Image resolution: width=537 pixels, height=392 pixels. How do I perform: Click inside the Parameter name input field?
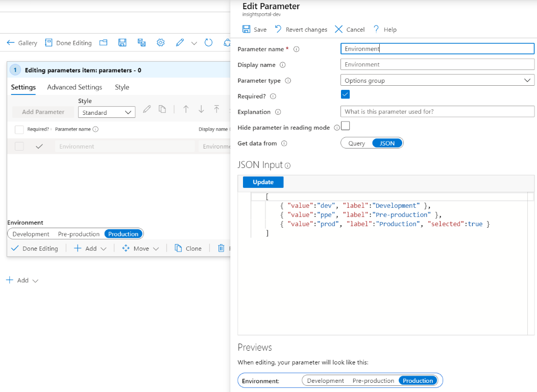437,48
